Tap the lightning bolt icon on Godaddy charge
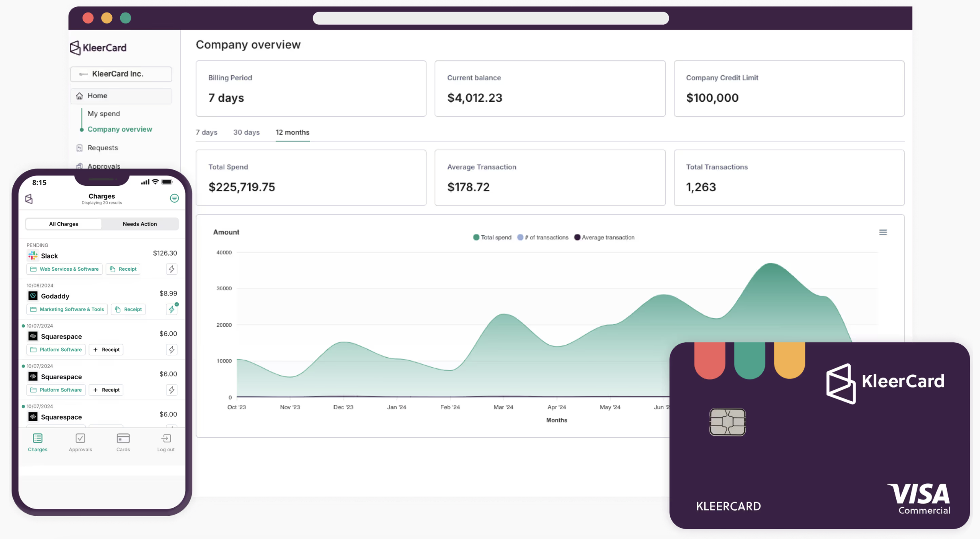This screenshot has height=539, width=980. click(x=171, y=309)
